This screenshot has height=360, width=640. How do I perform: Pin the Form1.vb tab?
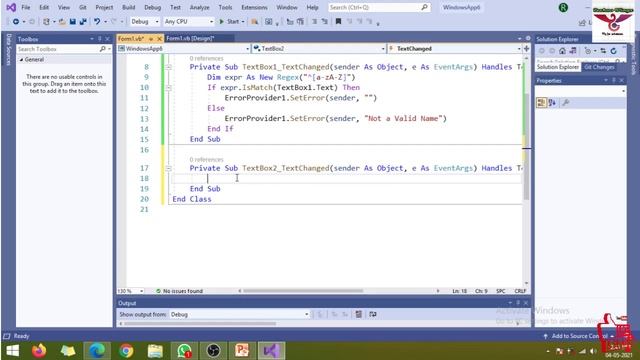tap(151, 38)
